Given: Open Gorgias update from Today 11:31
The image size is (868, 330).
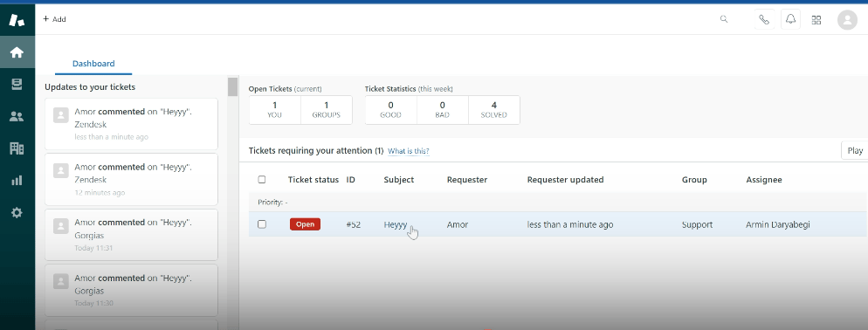Looking at the screenshot, I should pyautogui.click(x=131, y=235).
